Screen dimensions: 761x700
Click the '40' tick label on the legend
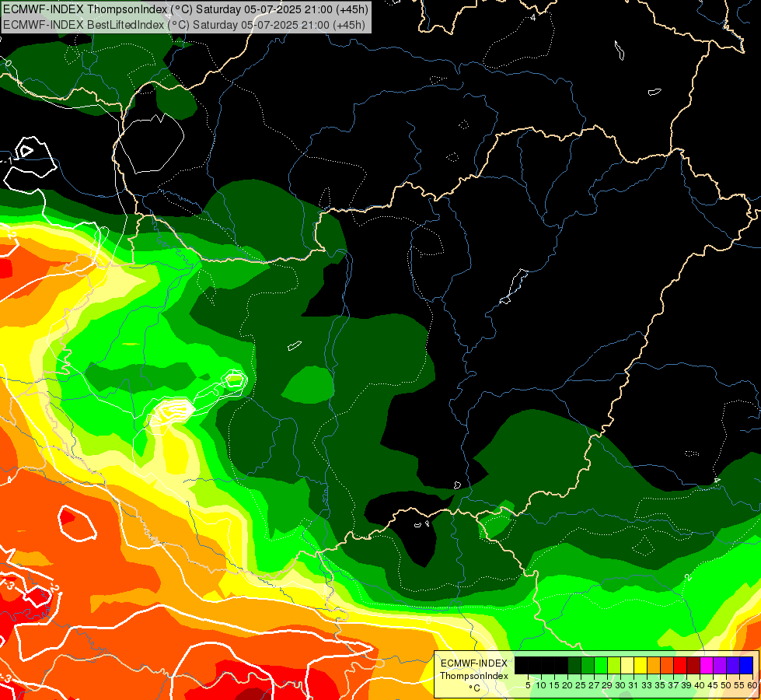(x=700, y=685)
